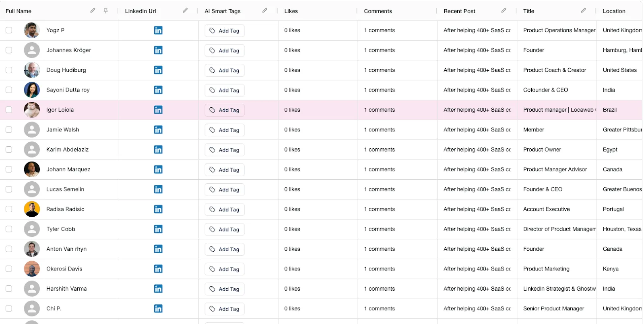644x324 pixels.
Task: Click the title Product Coach & Creator
Action: 555,70
